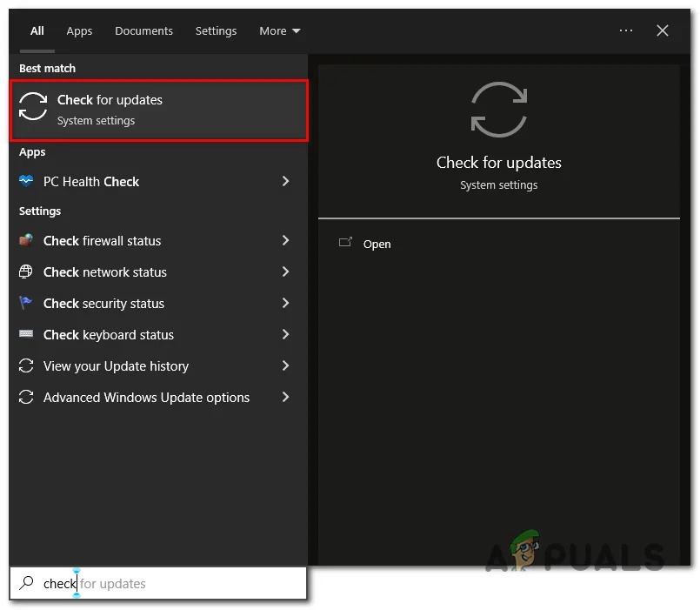The image size is (700, 610).
Task: Switch to the Apps tab
Action: tap(79, 30)
